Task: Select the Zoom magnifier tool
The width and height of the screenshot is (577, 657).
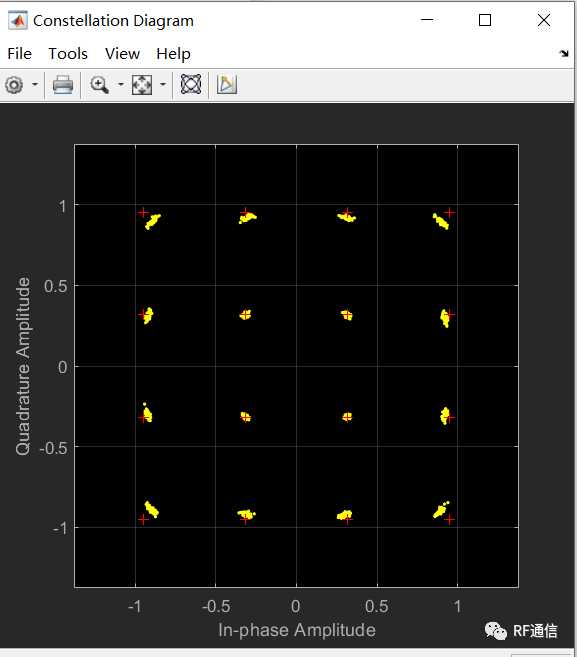Action: (99, 85)
